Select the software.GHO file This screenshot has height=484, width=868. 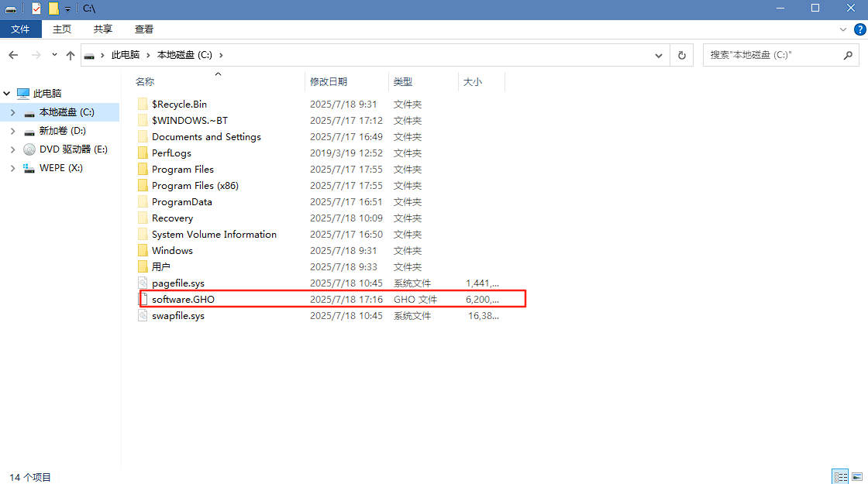(x=183, y=300)
